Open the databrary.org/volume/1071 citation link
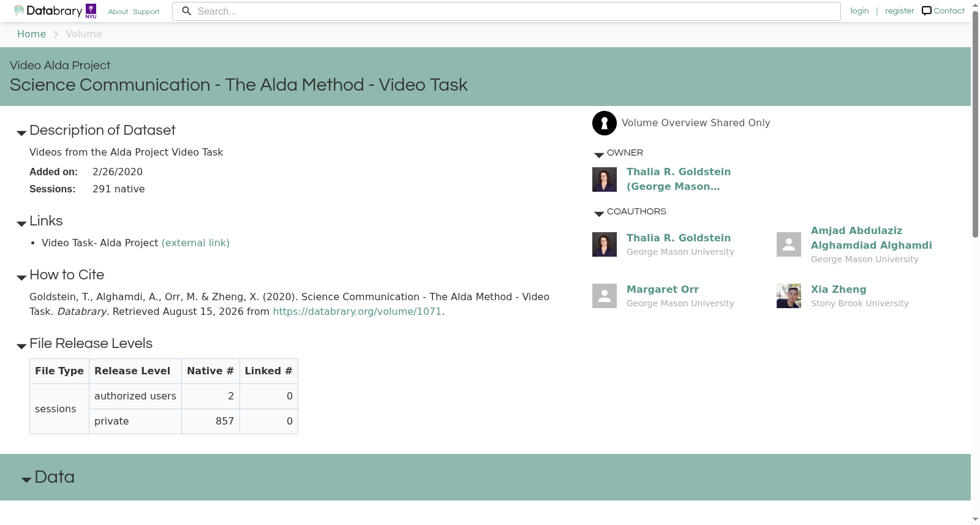The width and height of the screenshot is (980, 525). [x=357, y=312]
